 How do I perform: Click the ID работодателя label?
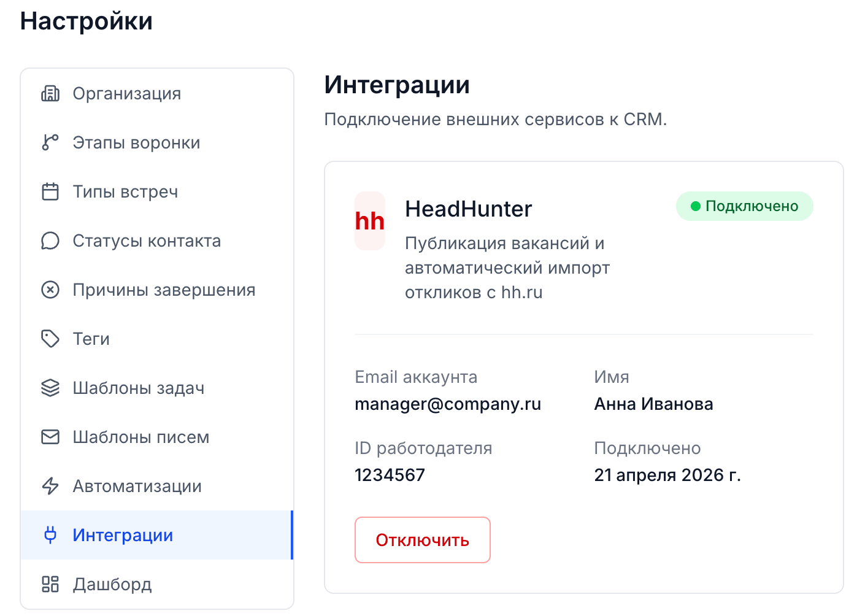423,449
